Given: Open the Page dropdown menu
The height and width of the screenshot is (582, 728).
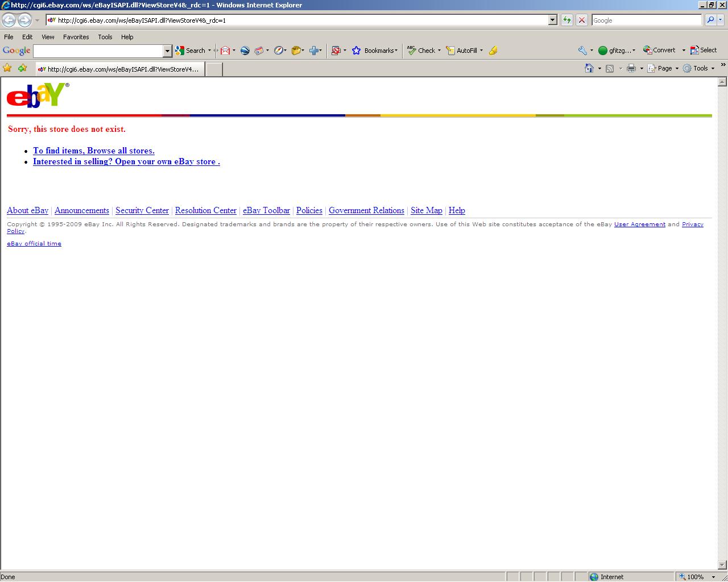Looking at the screenshot, I should (664, 68).
